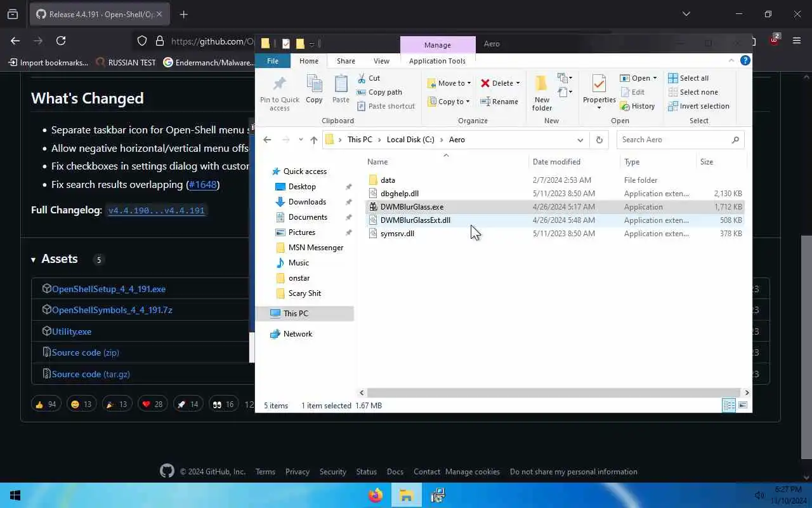Click Select all in the ribbon
812x508 pixels.
pyautogui.click(x=688, y=78)
